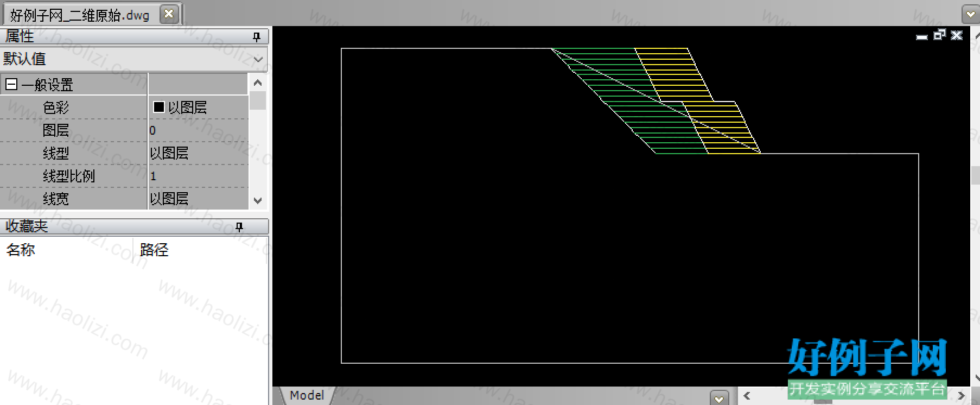Restore the drawing child window
The height and width of the screenshot is (405, 980).
coord(939,35)
